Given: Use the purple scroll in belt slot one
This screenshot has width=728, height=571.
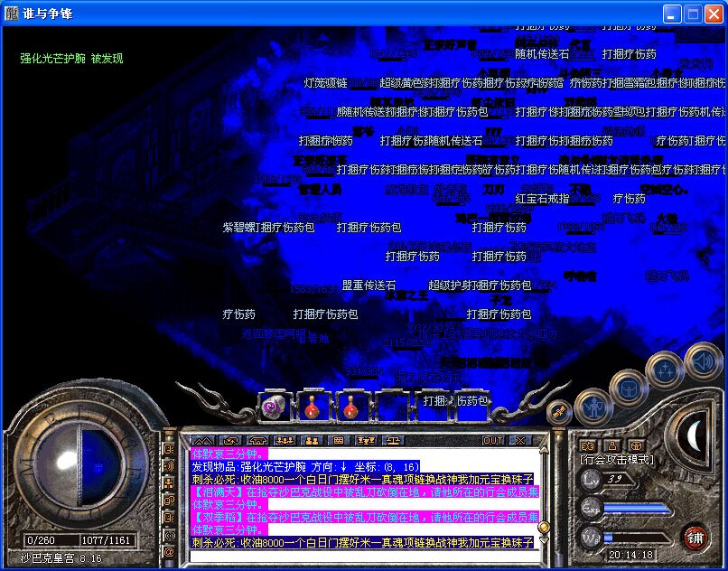Looking at the screenshot, I should pyautogui.click(x=272, y=407).
